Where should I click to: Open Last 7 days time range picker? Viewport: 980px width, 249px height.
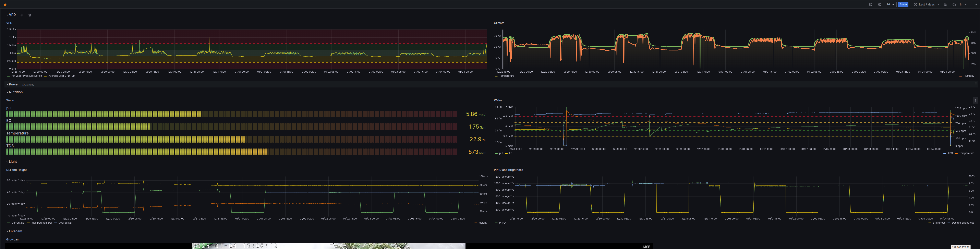(926, 4)
